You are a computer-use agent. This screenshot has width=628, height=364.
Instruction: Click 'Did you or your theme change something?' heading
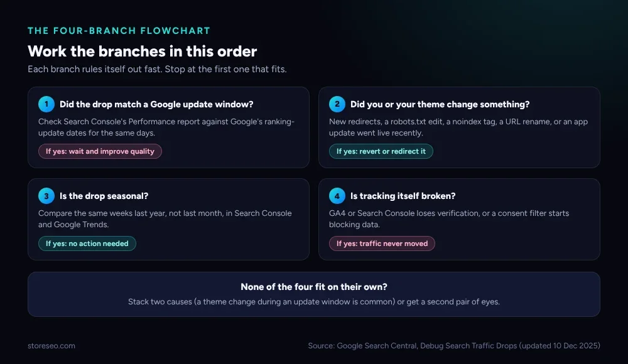(x=440, y=104)
